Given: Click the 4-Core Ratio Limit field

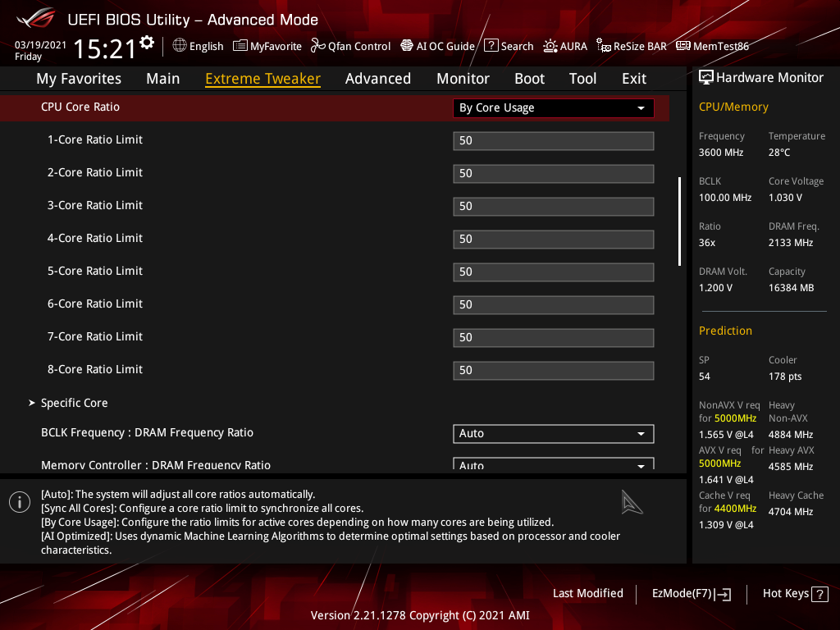Looking at the screenshot, I should [554, 239].
